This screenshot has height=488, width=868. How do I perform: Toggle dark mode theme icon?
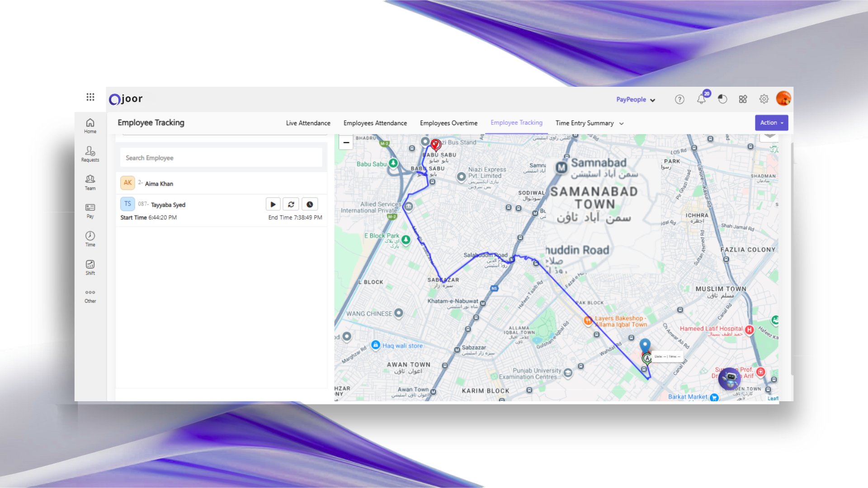(722, 99)
